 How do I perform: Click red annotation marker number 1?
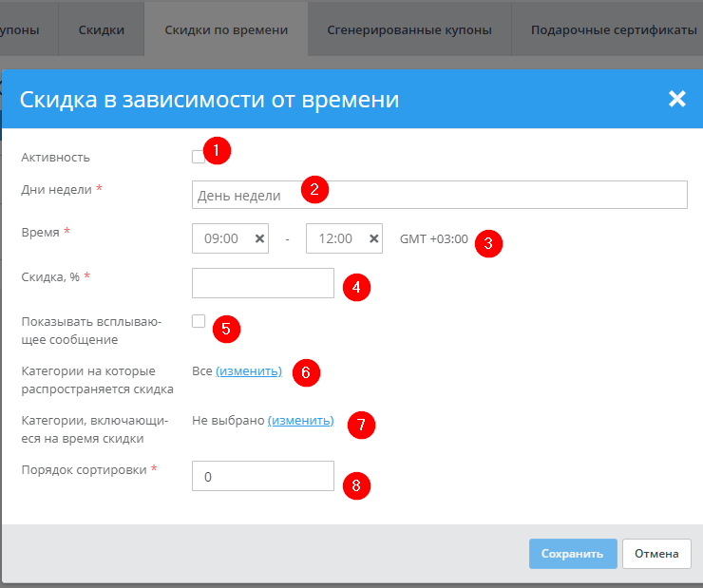[218, 150]
